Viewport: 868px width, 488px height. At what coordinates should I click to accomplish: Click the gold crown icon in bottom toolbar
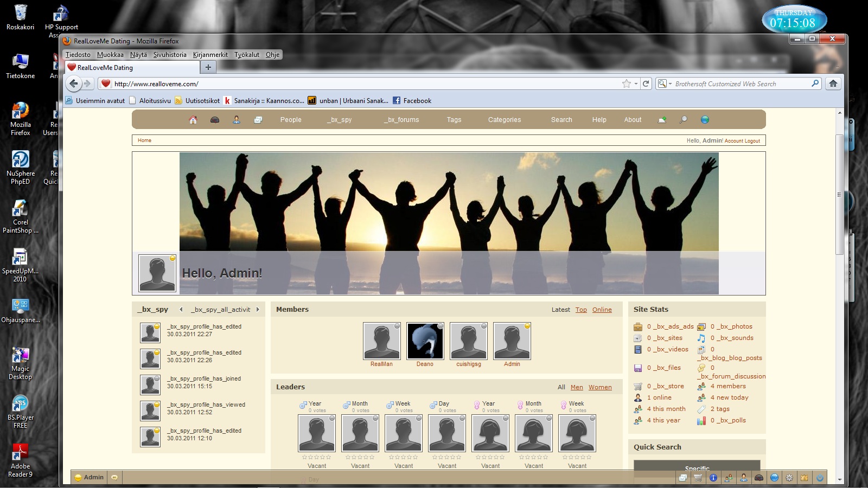[x=805, y=478]
